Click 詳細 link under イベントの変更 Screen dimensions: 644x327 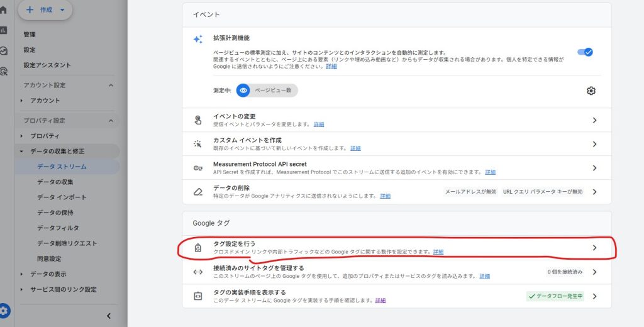coord(319,125)
